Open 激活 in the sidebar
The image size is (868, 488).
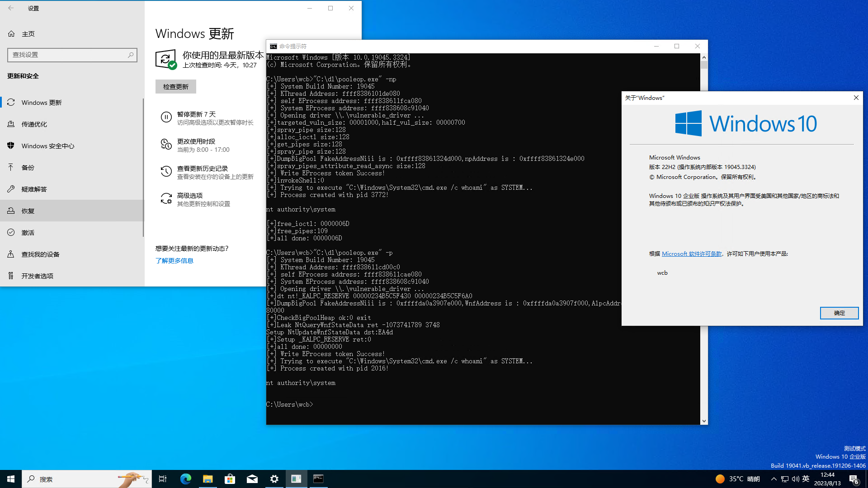72,233
